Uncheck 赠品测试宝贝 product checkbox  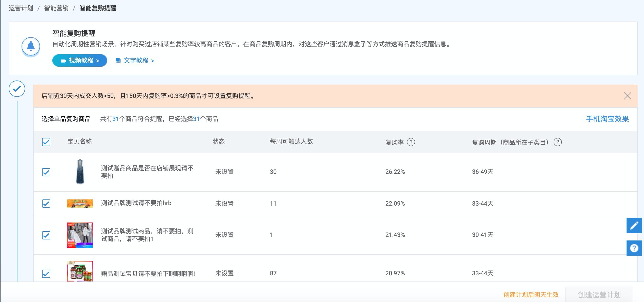pyautogui.click(x=46, y=274)
